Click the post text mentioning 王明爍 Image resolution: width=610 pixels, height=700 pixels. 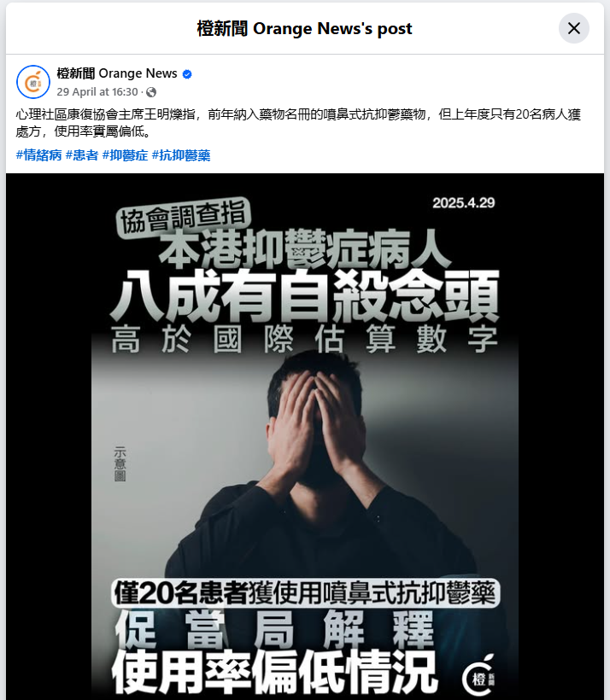(x=298, y=123)
